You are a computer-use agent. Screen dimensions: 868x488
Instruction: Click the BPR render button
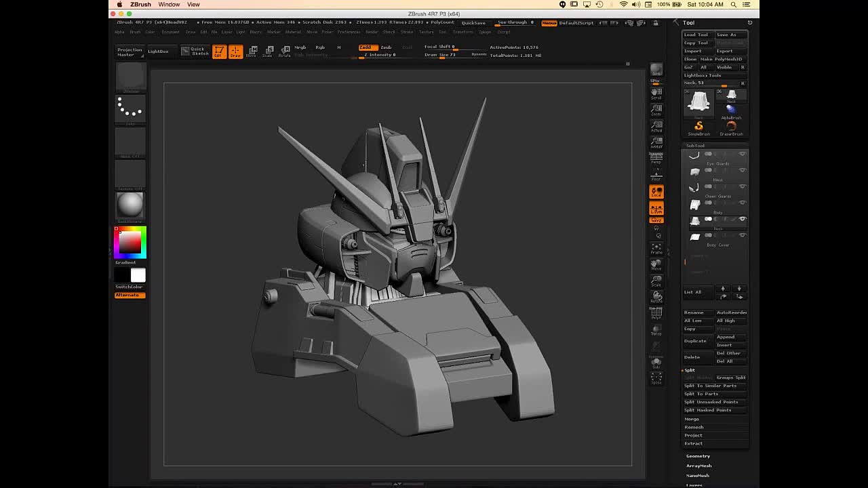[656, 70]
